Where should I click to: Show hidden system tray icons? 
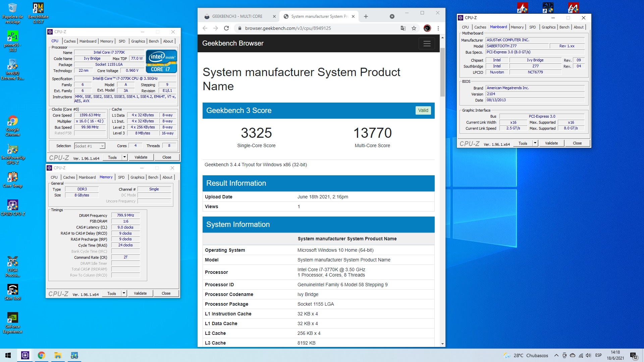click(x=556, y=355)
